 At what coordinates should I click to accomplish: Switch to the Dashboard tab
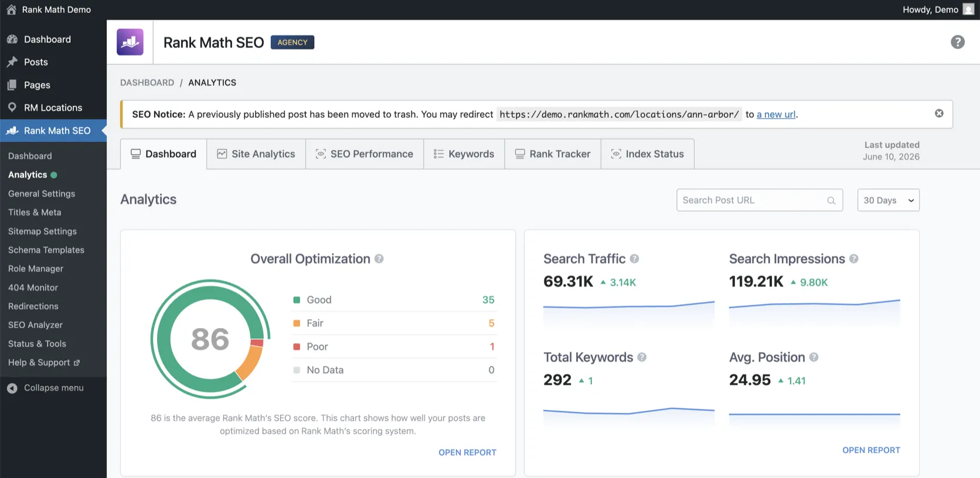164,154
